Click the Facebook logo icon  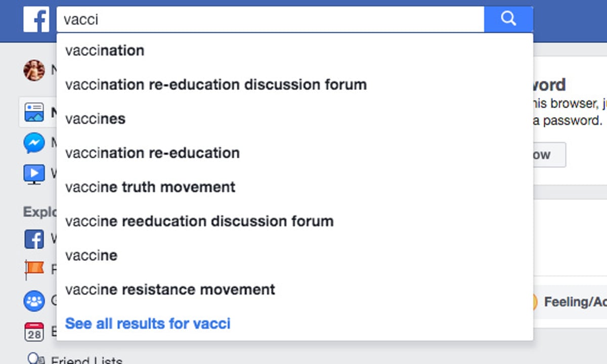(36, 20)
